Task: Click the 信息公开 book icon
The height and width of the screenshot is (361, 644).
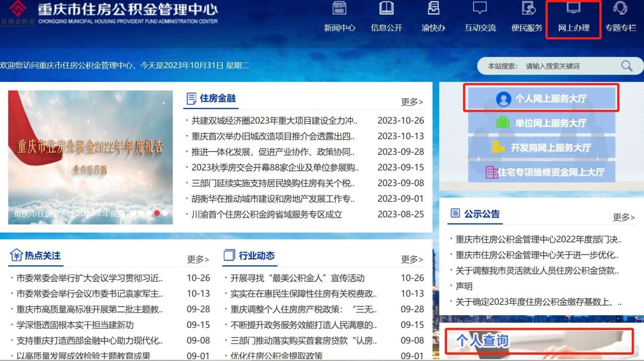Action: (387, 8)
